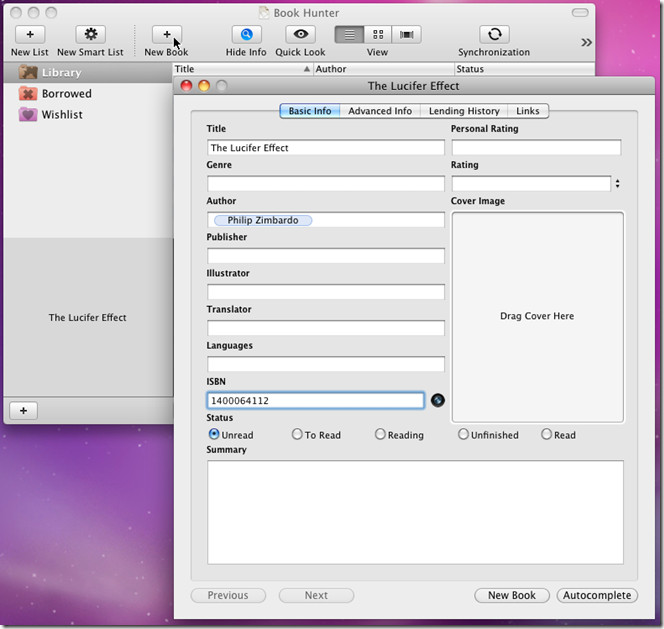Viewport: 664px width, 629px height.
Task: Switch to Advanced Info tab
Action: click(380, 111)
